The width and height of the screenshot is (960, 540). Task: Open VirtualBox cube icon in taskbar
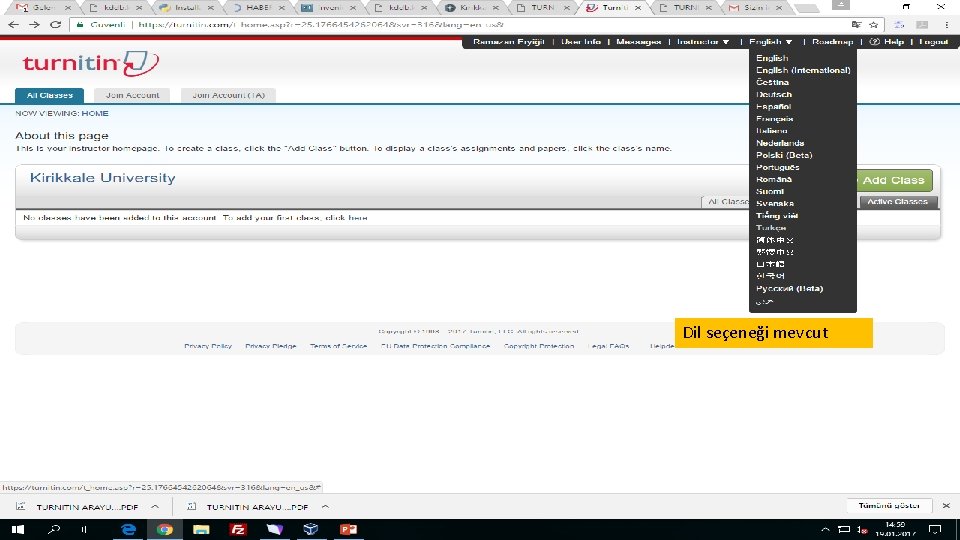[x=311, y=529]
